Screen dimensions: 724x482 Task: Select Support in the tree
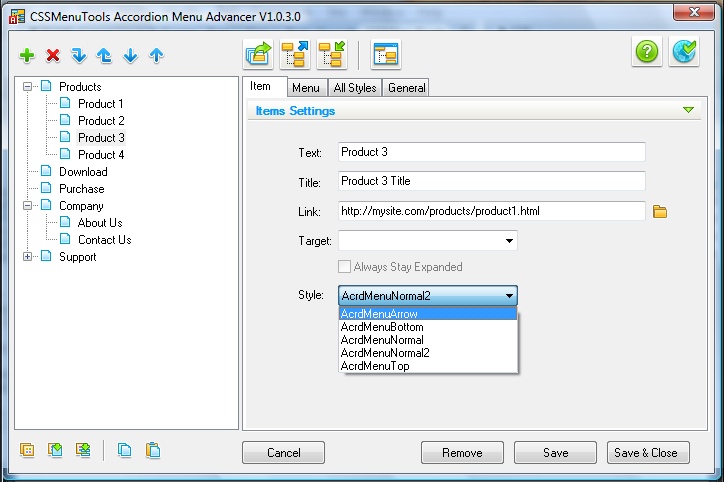(78, 257)
